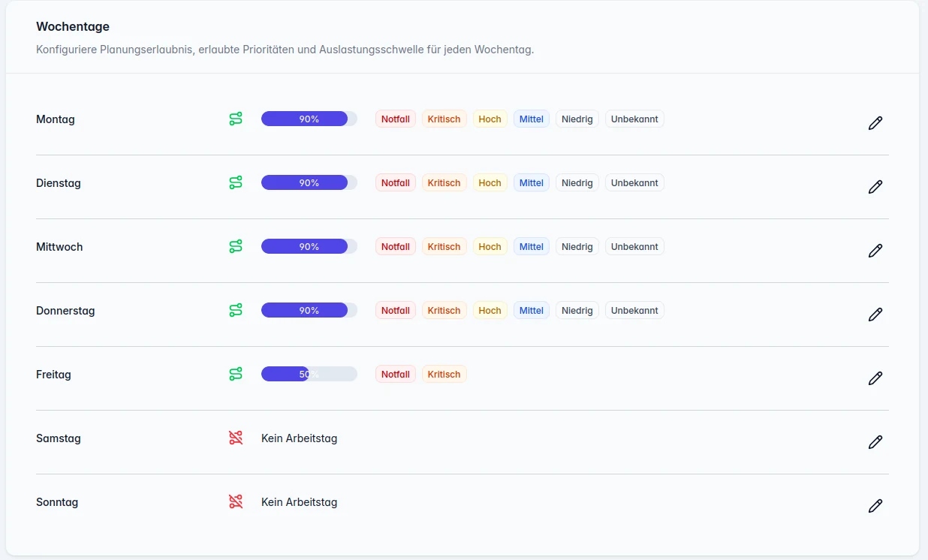Select Kritisch badge in Freitag row
This screenshot has height=560, width=928.
click(444, 374)
